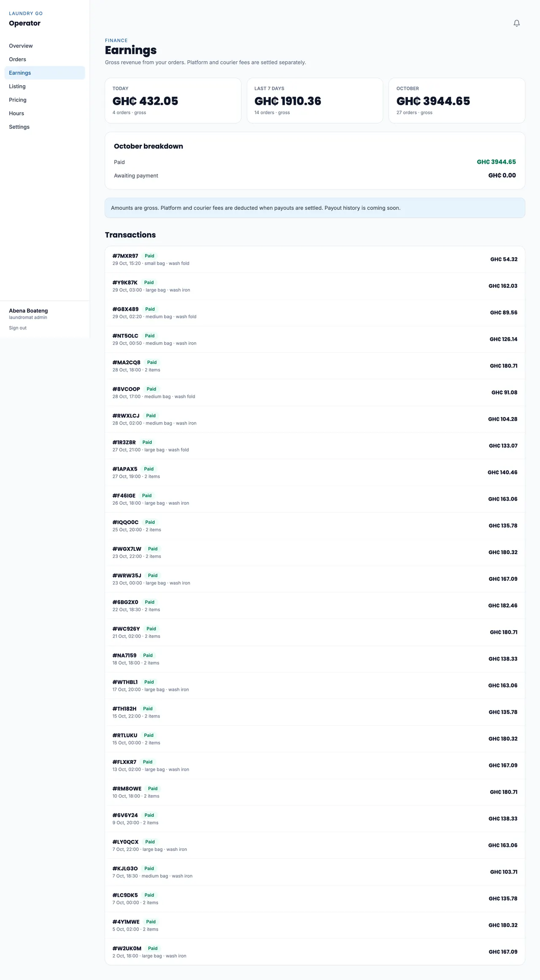Click the Last 7 Days earnings card
The image size is (540, 980).
pos(315,100)
